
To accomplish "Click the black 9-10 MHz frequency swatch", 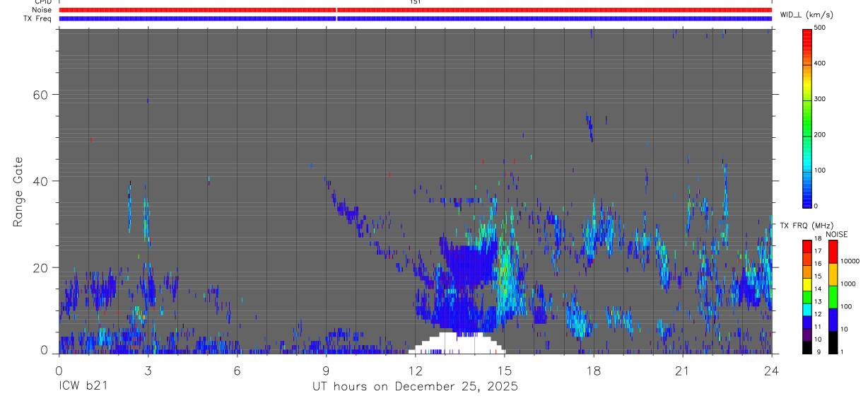I will click(807, 347).
